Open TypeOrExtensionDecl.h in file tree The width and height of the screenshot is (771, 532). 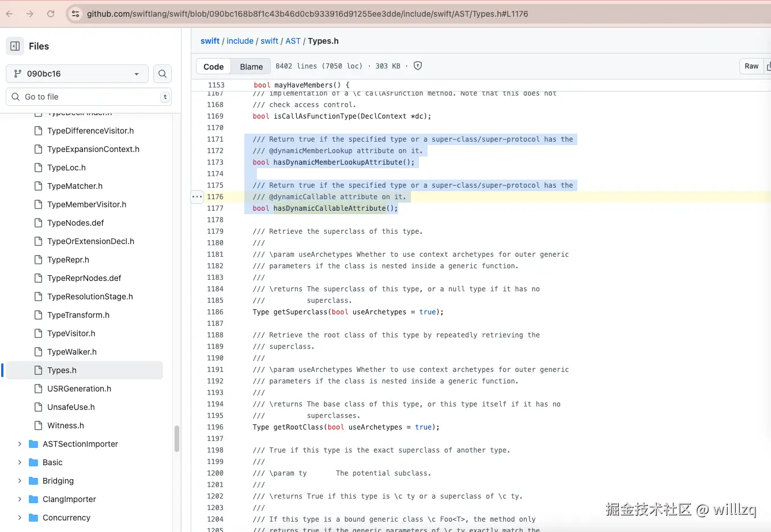point(90,241)
